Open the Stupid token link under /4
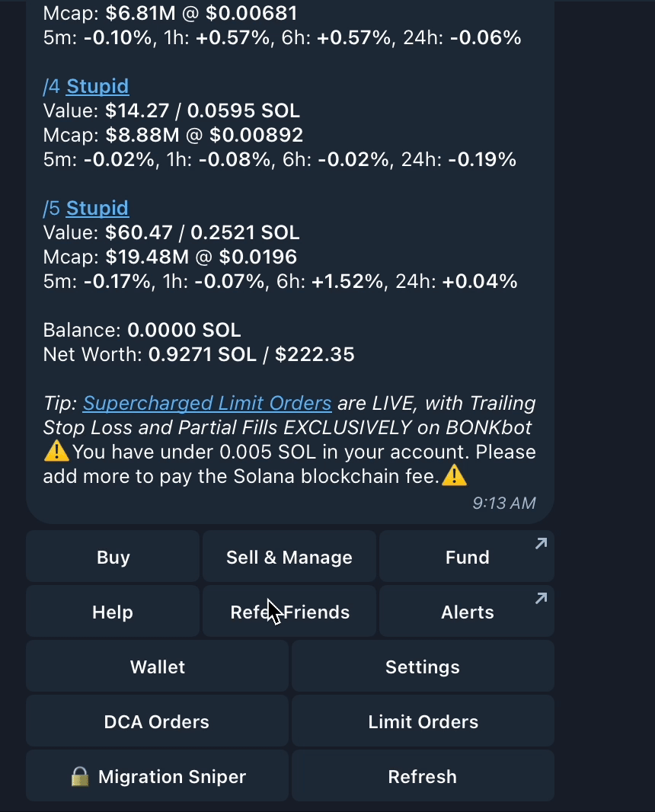This screenshot has height=812, width=655. pos(97,86)
